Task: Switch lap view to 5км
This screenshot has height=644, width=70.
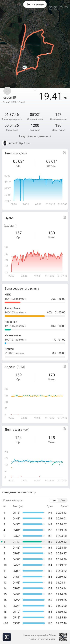Action: pyautogui.click(x=63, y=500)
